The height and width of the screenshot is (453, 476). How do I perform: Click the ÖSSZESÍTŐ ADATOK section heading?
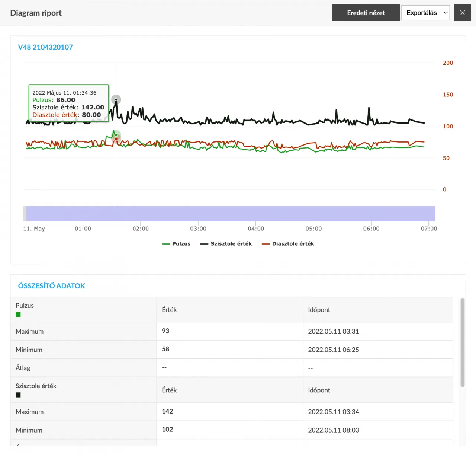tap(52, 286)
